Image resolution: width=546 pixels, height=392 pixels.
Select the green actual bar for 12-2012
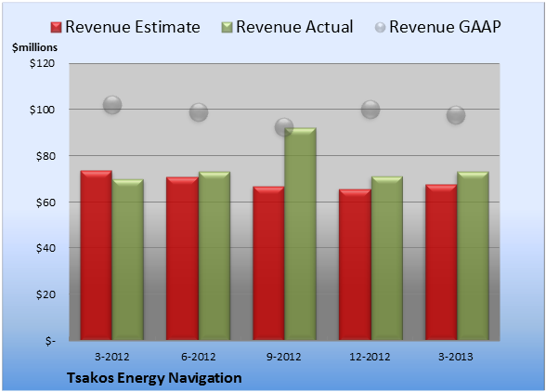[x=387, y=258]
